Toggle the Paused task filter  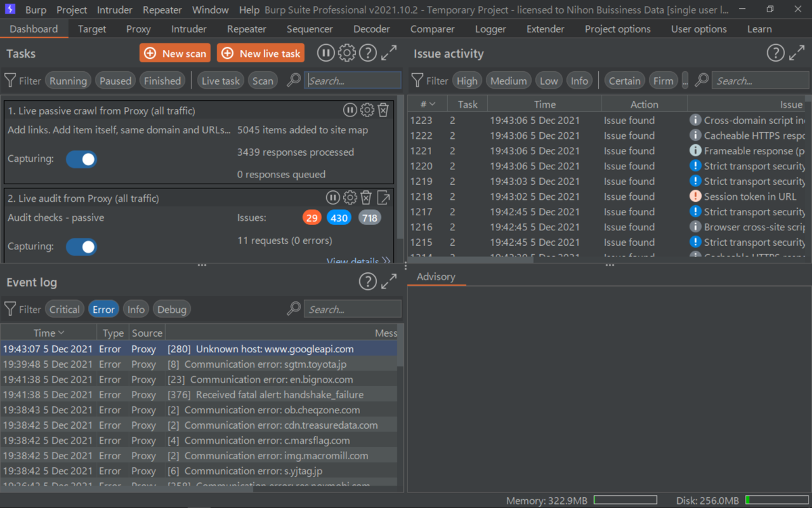point(115,81)
